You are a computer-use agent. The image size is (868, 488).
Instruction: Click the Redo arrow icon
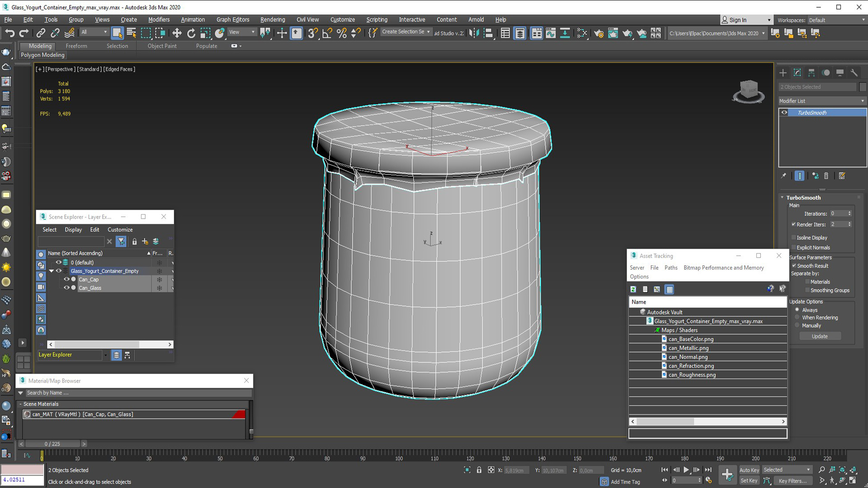tap(24, 33)
